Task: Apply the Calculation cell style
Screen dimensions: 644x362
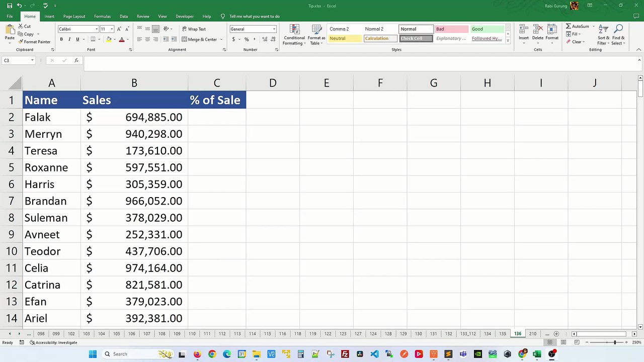Action: [x=380, y=39]
